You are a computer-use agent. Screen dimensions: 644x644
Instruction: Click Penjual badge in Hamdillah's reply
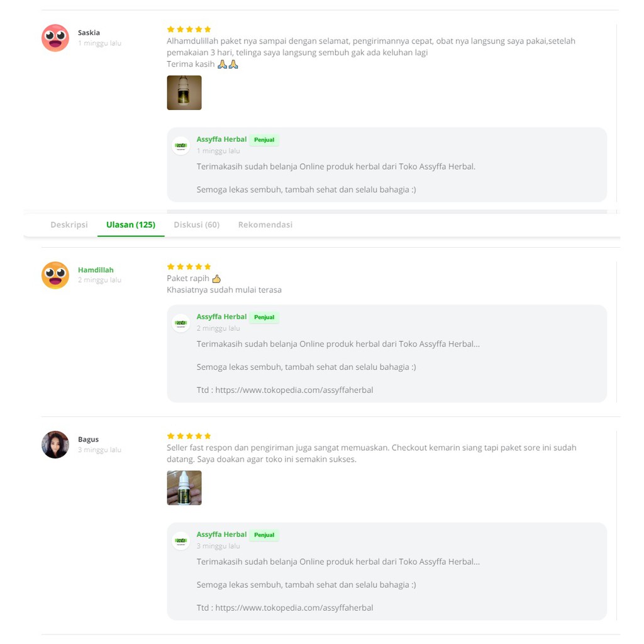(264, 318)
